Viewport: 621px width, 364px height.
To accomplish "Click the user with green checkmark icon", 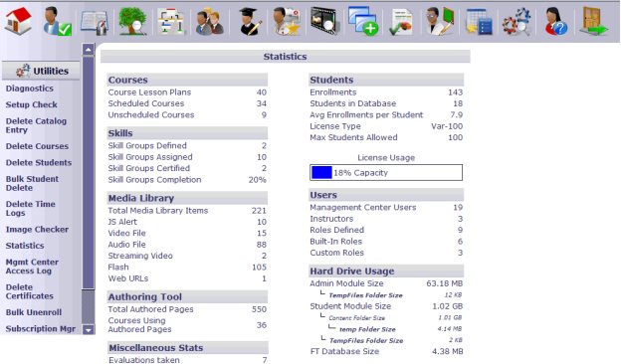I will (57, 21).
